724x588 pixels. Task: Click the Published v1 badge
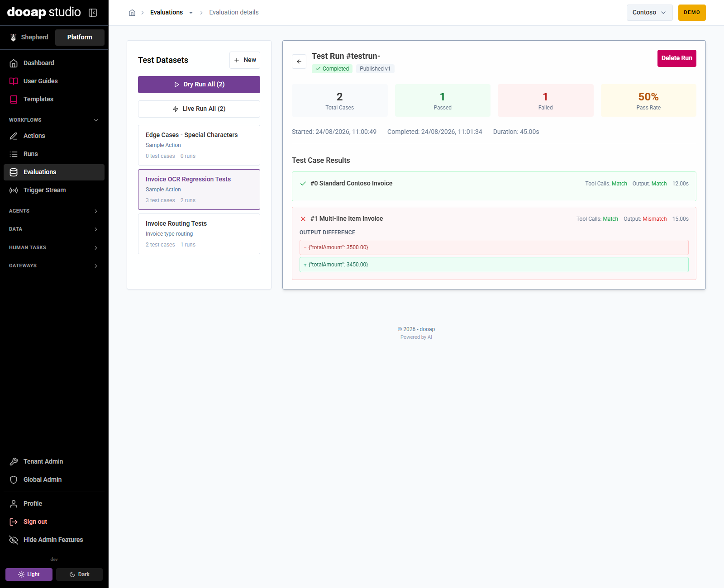(x=375, y=69)
